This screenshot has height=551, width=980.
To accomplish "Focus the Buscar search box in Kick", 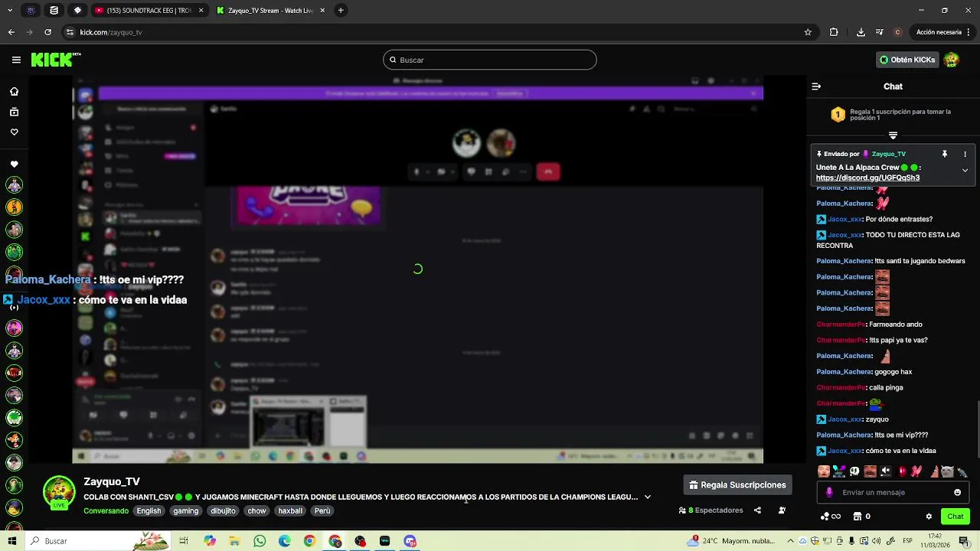I will point(490,60).
